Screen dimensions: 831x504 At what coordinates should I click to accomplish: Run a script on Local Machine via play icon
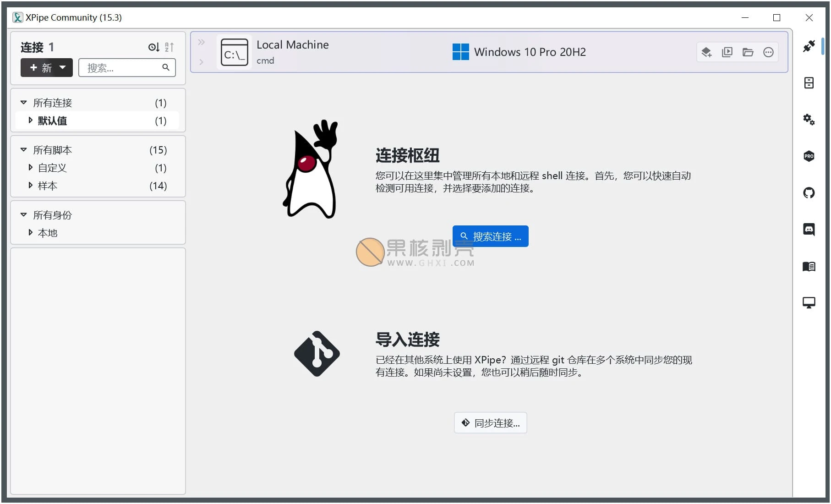tap(727, 52)
